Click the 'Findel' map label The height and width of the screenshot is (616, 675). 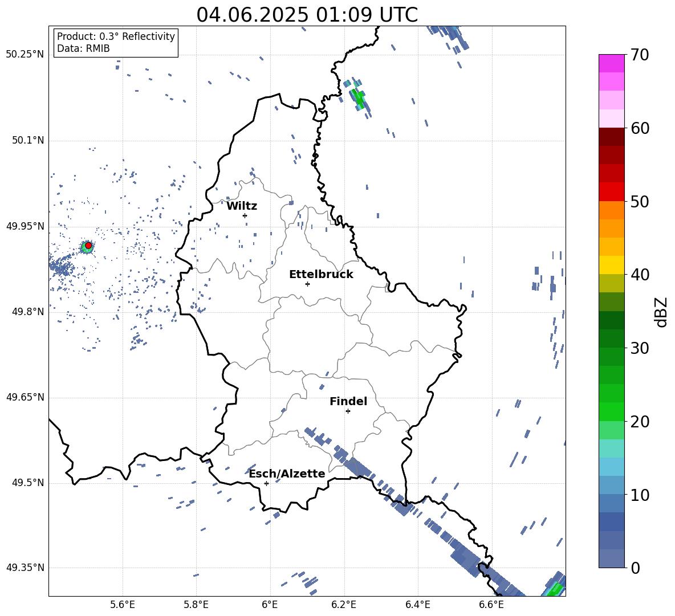(348, 401)
